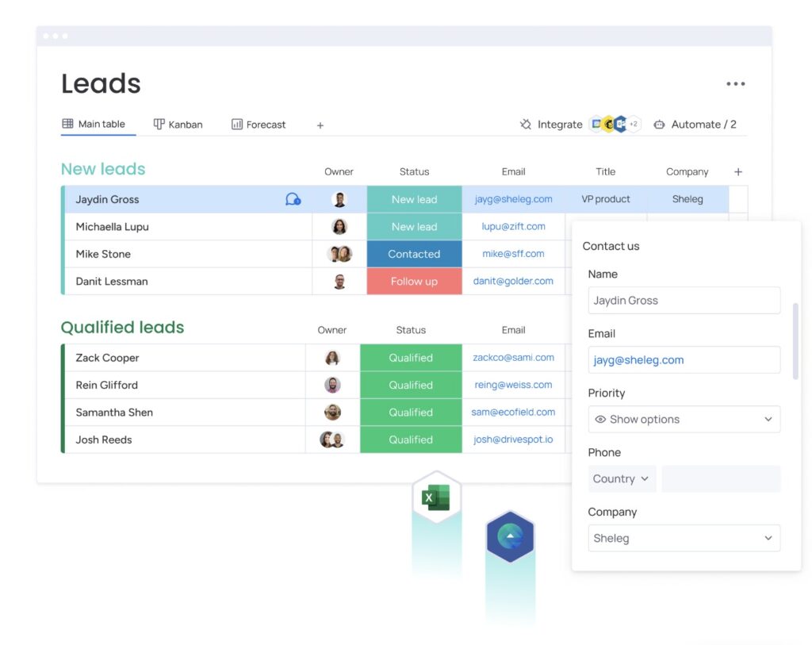The image size is (812, 645).
Task: Click the blue hexagon integration icon
Action: (510, 537)
